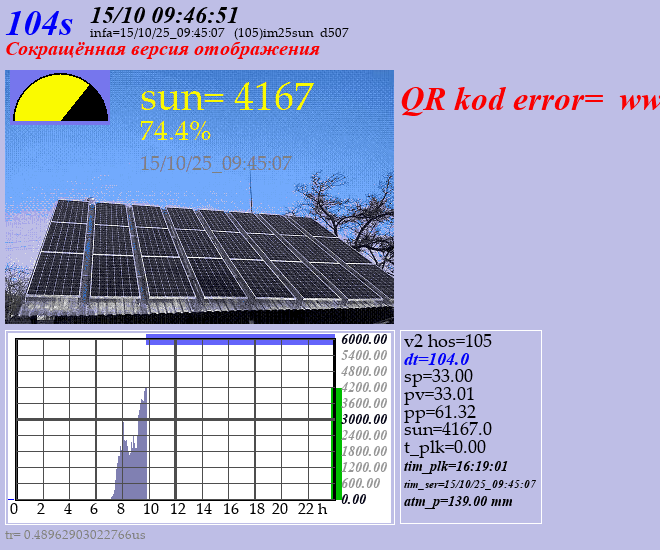
Task: Click the "sun= 4167" yellow reading
Action: tap(227, 97)
